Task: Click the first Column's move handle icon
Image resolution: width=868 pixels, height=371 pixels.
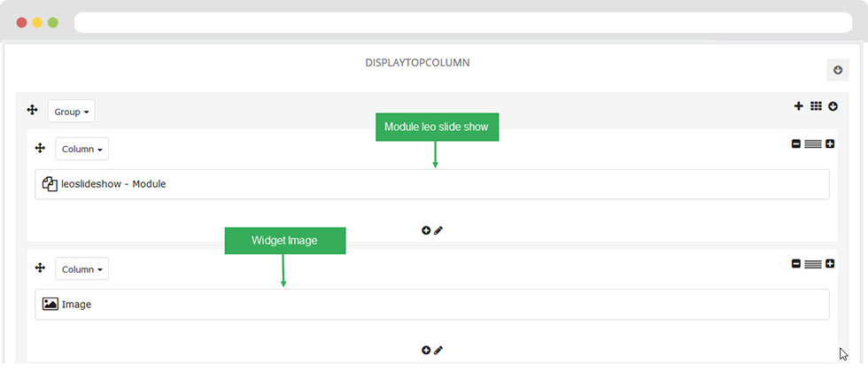Action: pos(40,148)
